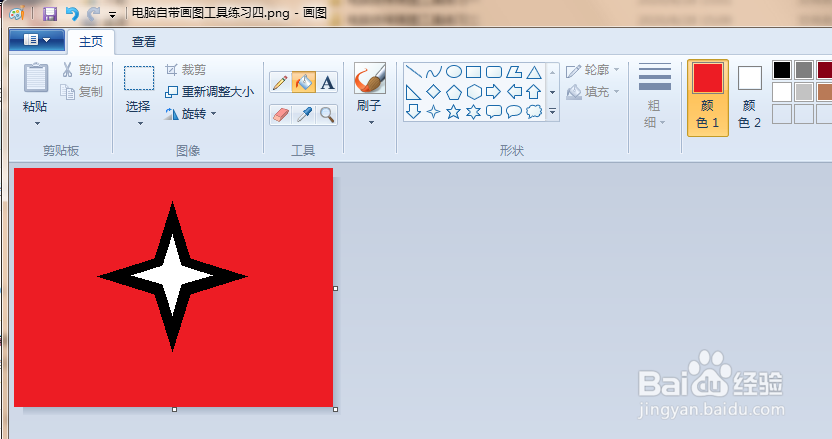
Task: Select the Polygon shape
Action: point(514,72)
